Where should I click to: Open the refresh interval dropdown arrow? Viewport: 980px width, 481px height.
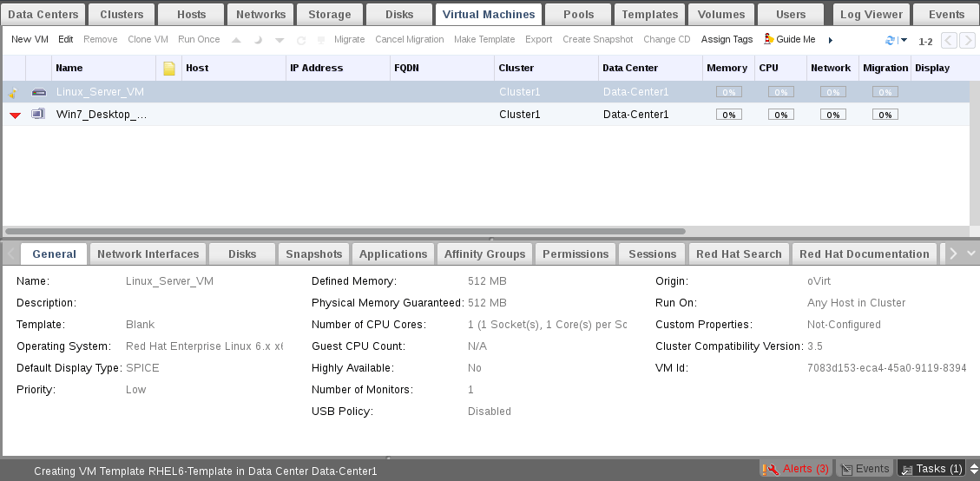(x=904, y=41)
